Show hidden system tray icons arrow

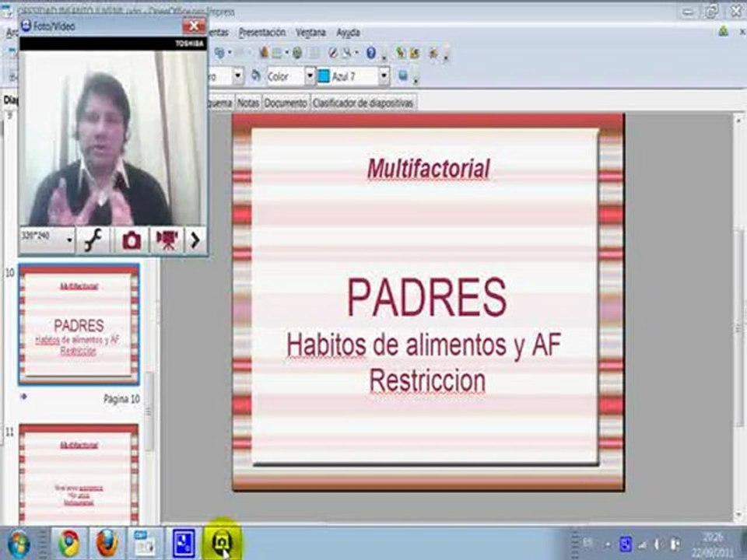pyautogui.click(x=608, y=544)
